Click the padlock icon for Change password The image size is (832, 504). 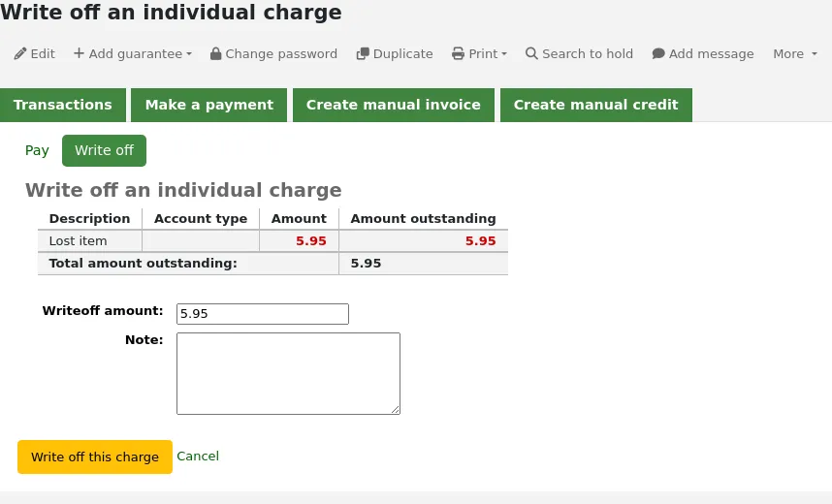pos(215,53)
